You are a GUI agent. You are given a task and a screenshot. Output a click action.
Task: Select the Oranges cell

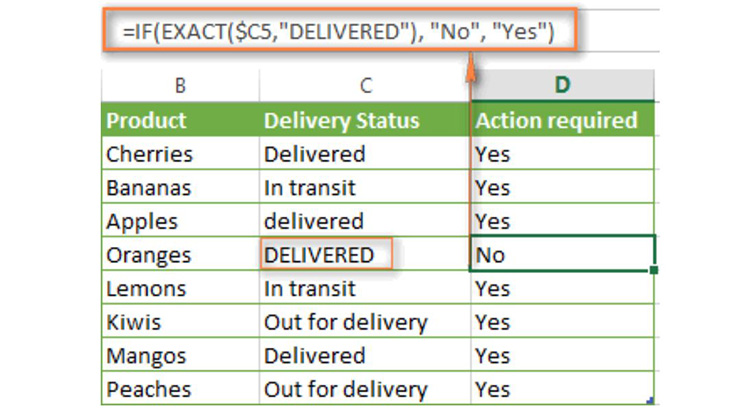tap(180, 254)
